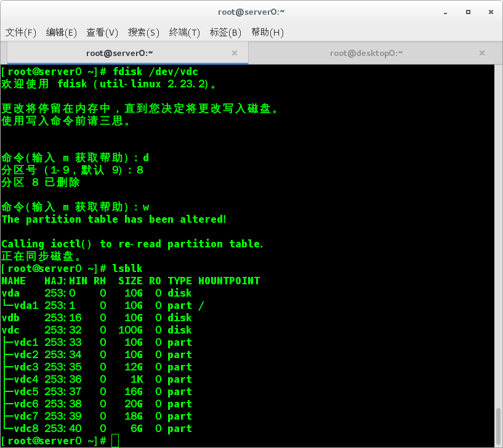This screenshot has height=448, width=503.
Task: Click the '分区号 (1-9, 默认 9): 8' line
Action: click(x=73, y=170)
